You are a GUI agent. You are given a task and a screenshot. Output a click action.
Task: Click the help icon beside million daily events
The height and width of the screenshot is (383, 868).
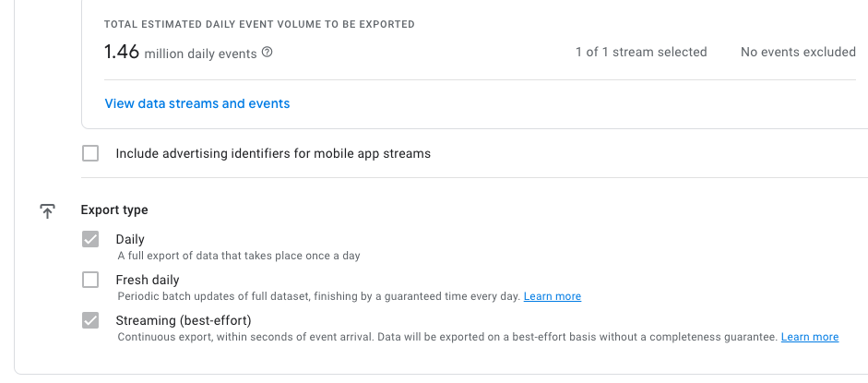[268, 53]
